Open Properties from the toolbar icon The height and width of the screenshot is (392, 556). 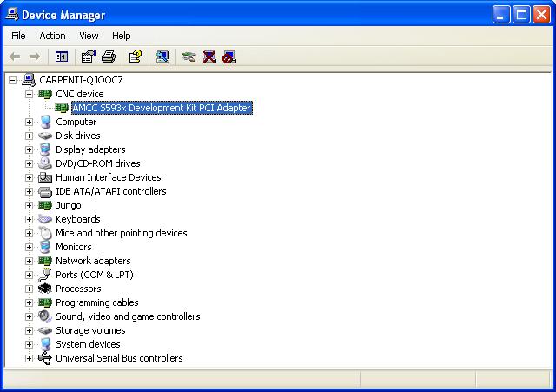(x=88, y=57)
